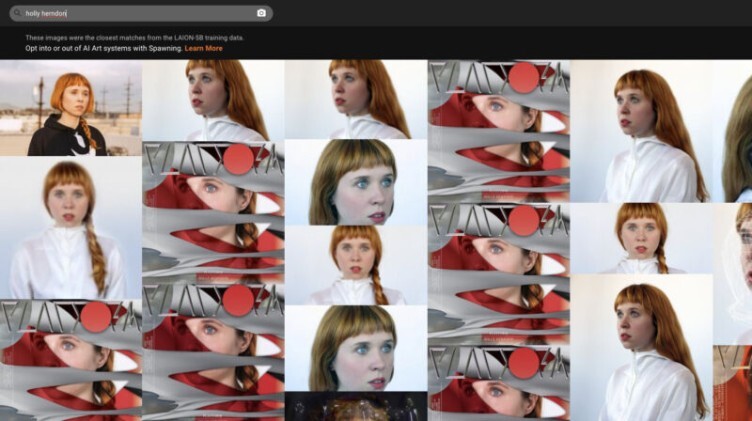Select tall side-profile portrait in fifth column top
This screenshot has width=752, height=421.
[x=641, y=131]
